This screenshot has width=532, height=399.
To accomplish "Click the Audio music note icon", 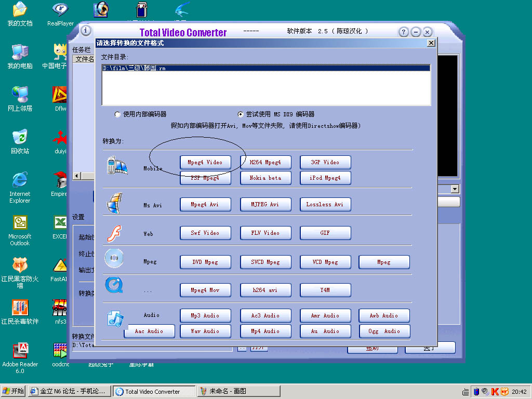I will [115, 318].
